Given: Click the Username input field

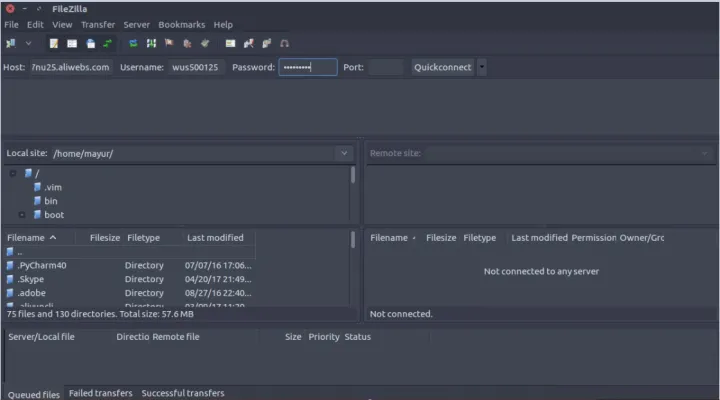Looking at the screenshot, I should point(196,67).
